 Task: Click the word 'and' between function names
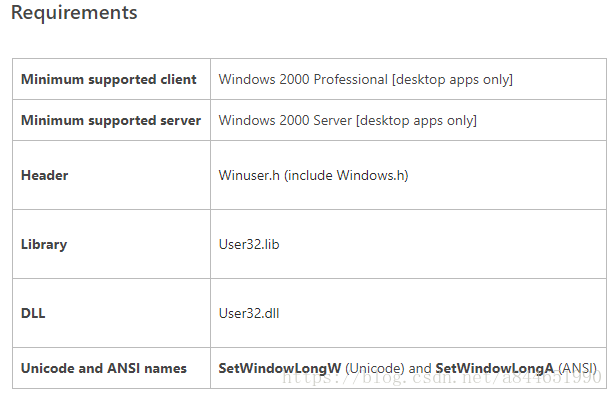420,368
